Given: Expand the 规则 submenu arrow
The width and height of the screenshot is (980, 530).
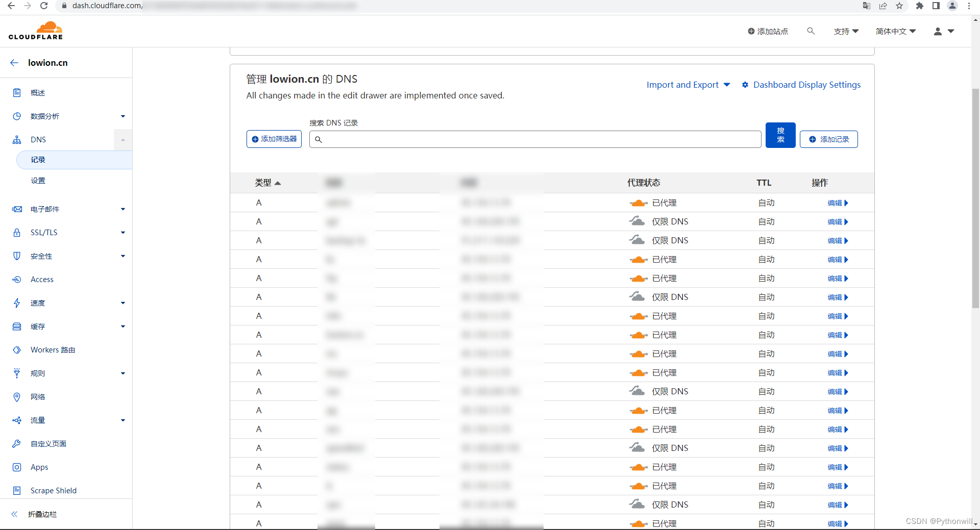Looking at the screenshot, I should pos(123,373).
